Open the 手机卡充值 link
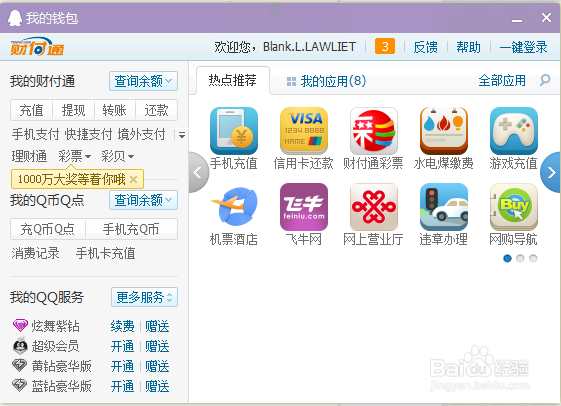The image size is (561, 406). click(106, 253)
